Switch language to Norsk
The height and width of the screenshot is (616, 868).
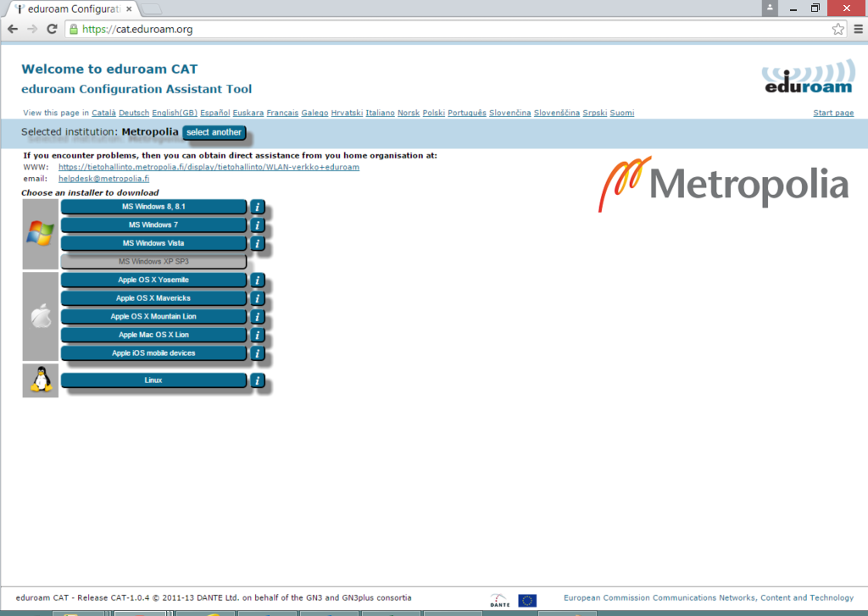coord(409,113)
